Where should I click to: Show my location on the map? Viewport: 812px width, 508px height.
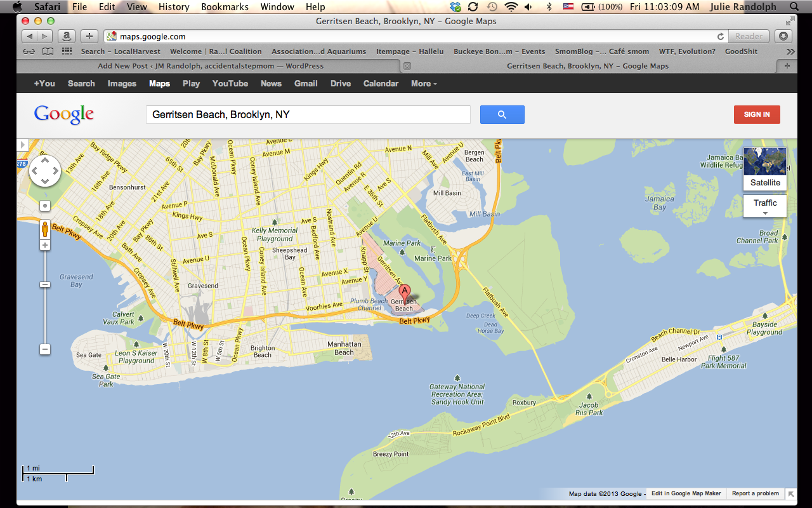45,206
